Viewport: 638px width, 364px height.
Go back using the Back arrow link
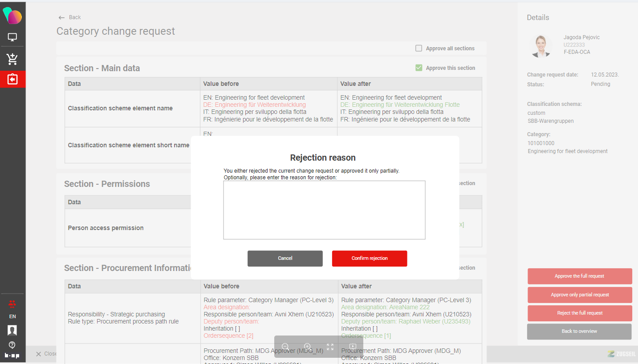pyautogui.click(x=70, y=17)
